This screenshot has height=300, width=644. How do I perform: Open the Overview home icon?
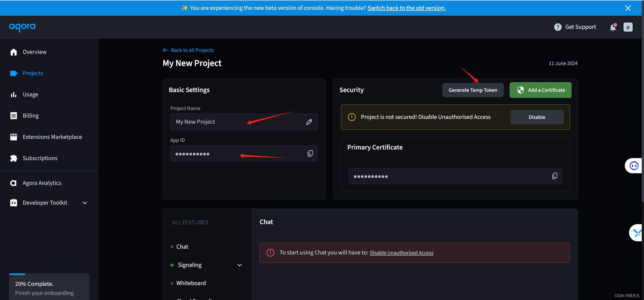point(14,52)
